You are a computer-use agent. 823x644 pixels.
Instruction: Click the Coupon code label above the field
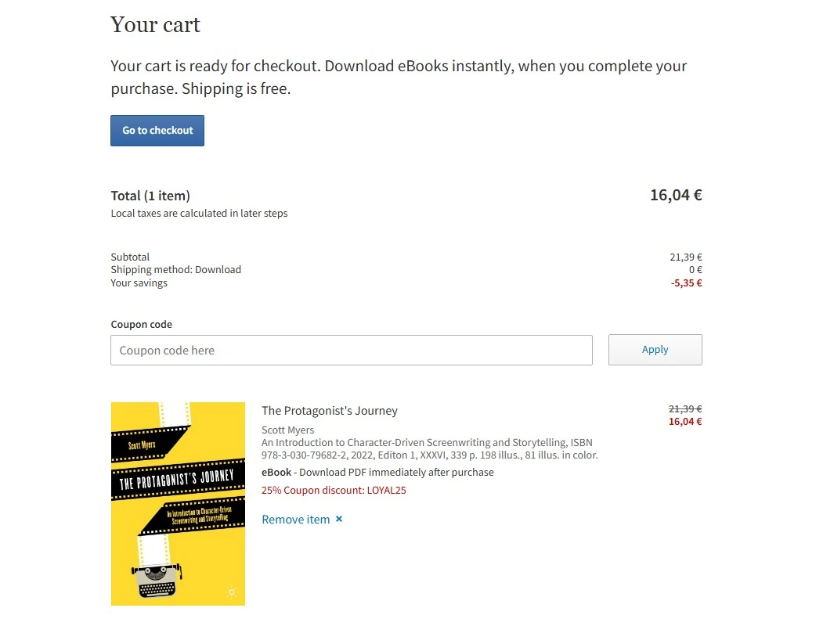tap(141, 324)
